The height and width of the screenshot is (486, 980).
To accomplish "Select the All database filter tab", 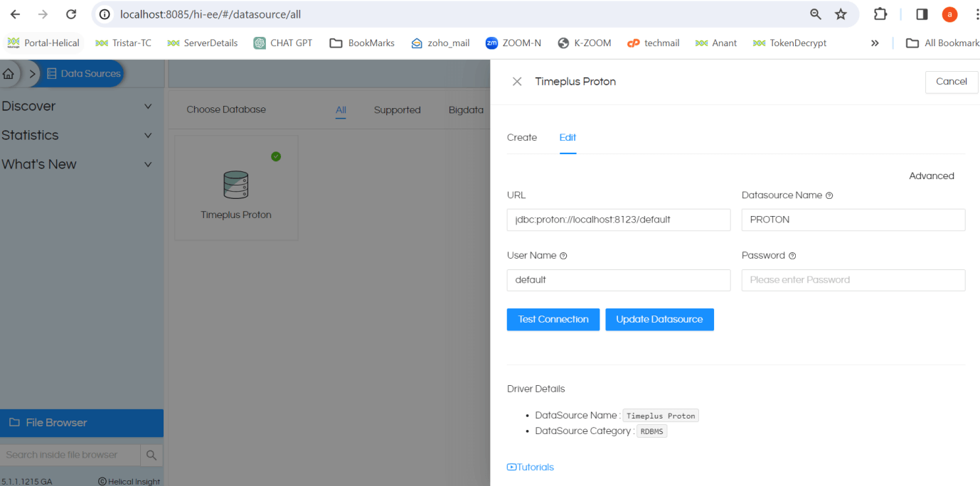I will tap(341, 110).
